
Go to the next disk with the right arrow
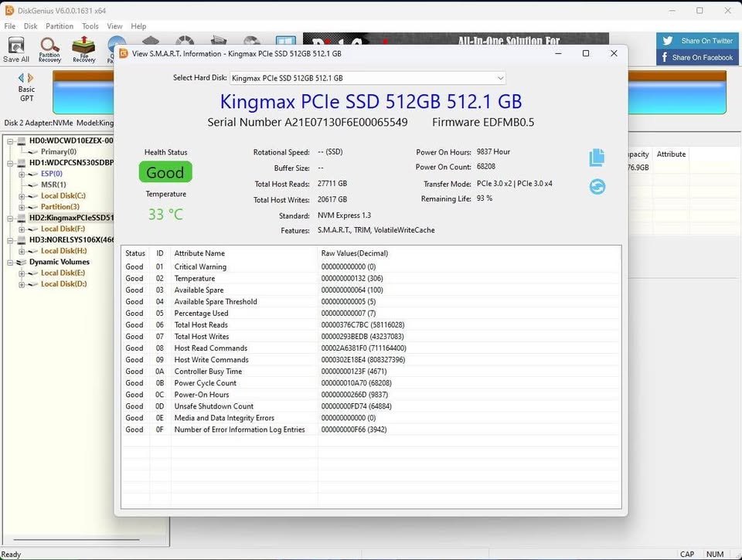point(30,77)
